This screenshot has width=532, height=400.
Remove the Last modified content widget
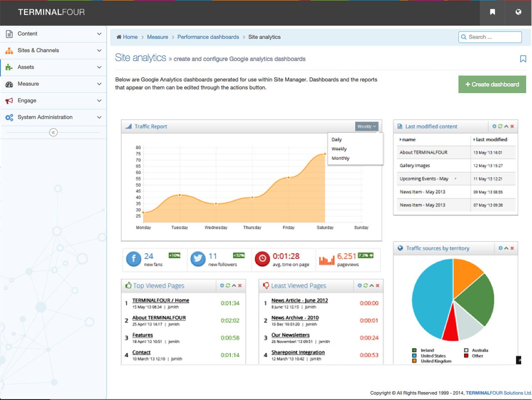(x=512, y=126)
